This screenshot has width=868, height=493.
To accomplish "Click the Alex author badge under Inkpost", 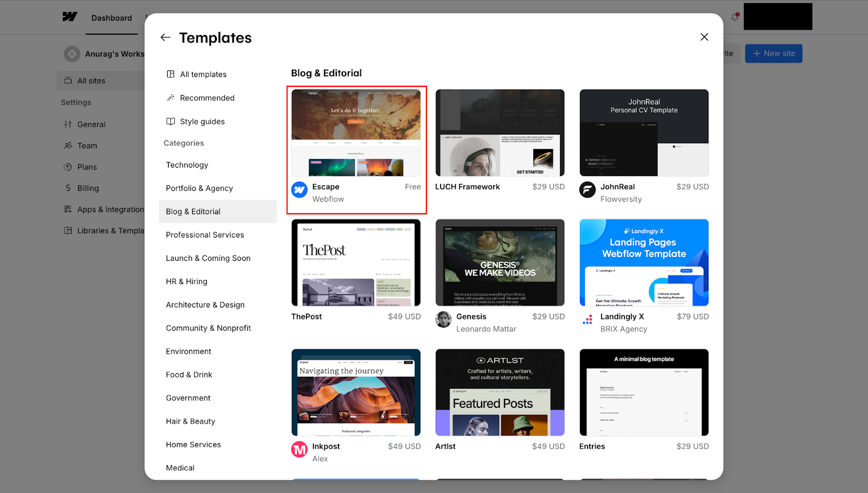I will click(x=299, y=450).
